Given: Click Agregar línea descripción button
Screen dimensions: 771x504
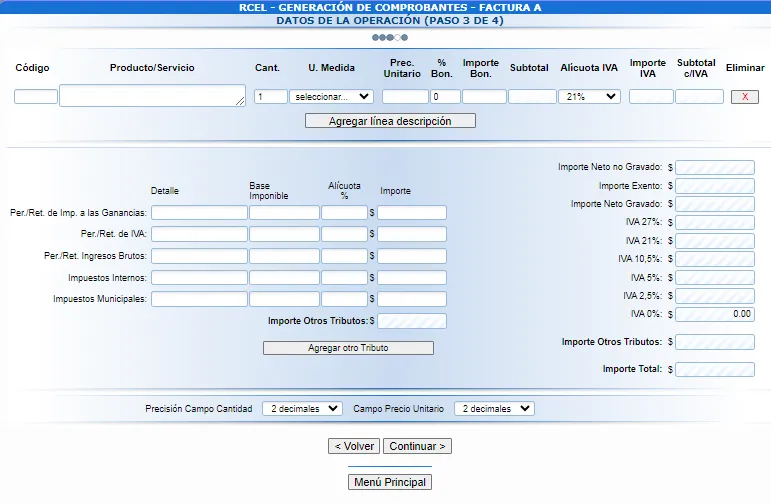Looking at the screenshot, I should pos(390,121).
